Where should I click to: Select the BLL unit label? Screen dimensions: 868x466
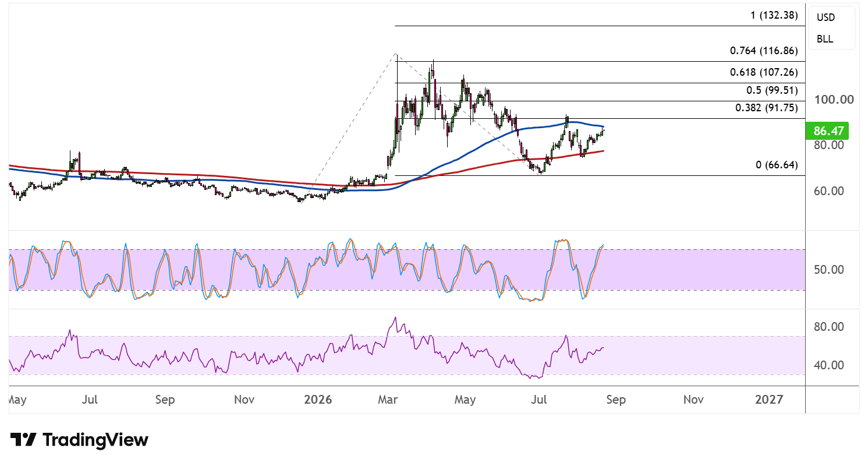coord(825,39)
